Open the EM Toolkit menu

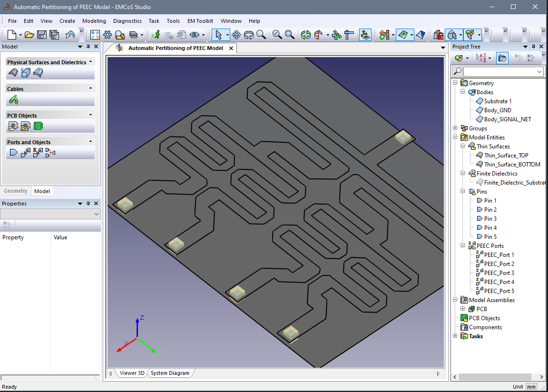pos(200,21)
